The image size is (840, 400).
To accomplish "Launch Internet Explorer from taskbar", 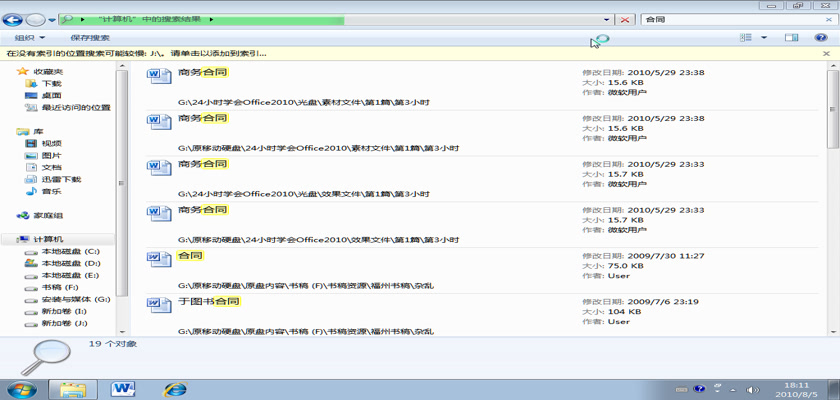I will [x=176, y=388].
